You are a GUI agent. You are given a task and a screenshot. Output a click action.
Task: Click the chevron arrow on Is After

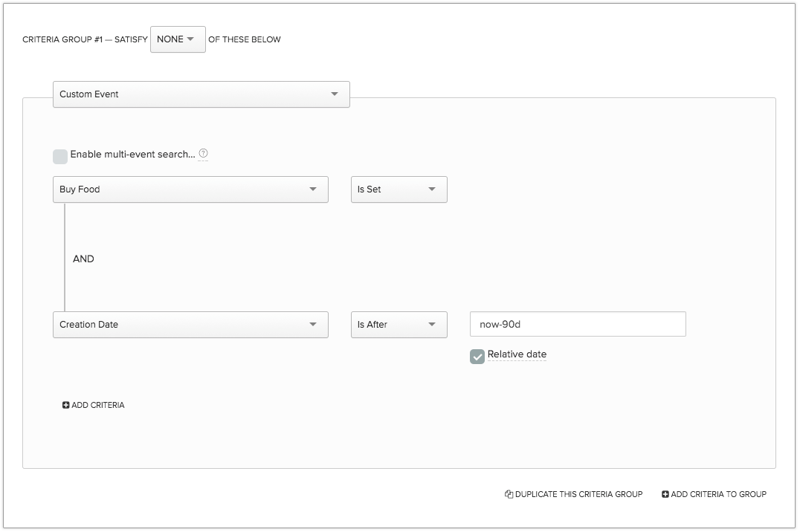431,325
